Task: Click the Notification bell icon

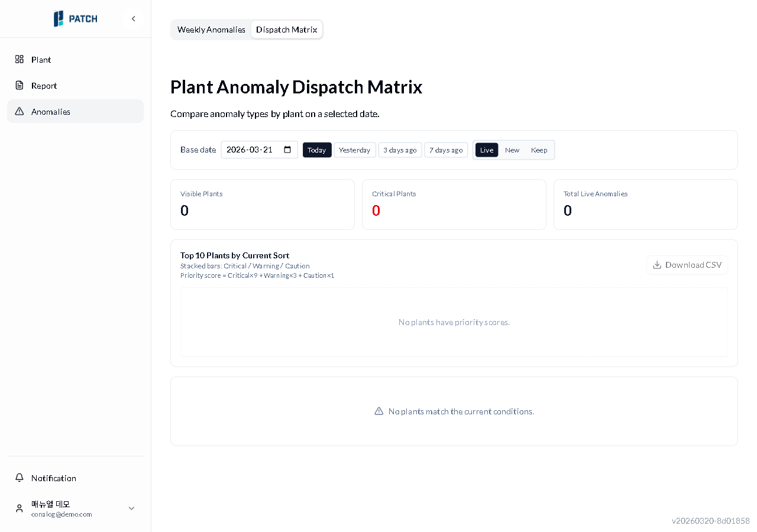Action: click(x=20, y=478)
